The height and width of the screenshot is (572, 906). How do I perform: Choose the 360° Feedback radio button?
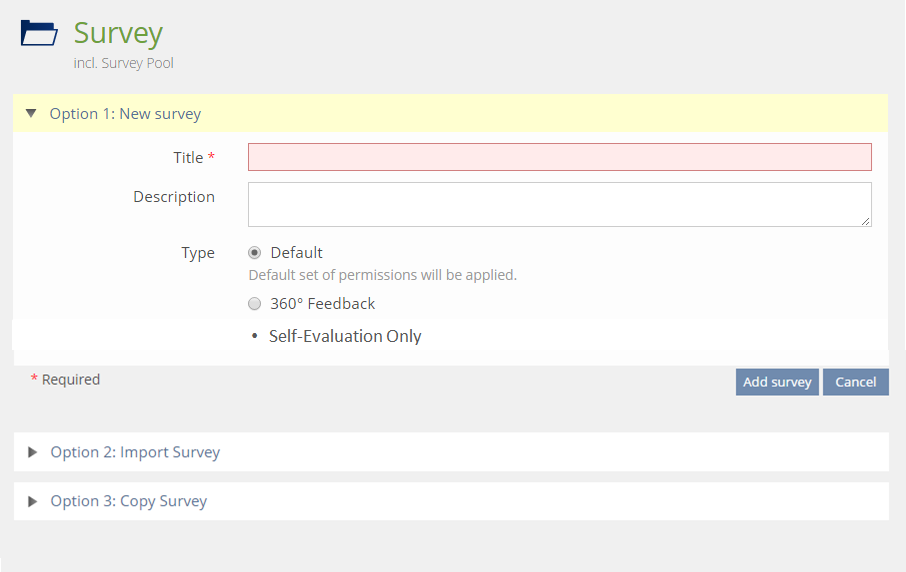[255, 304]
